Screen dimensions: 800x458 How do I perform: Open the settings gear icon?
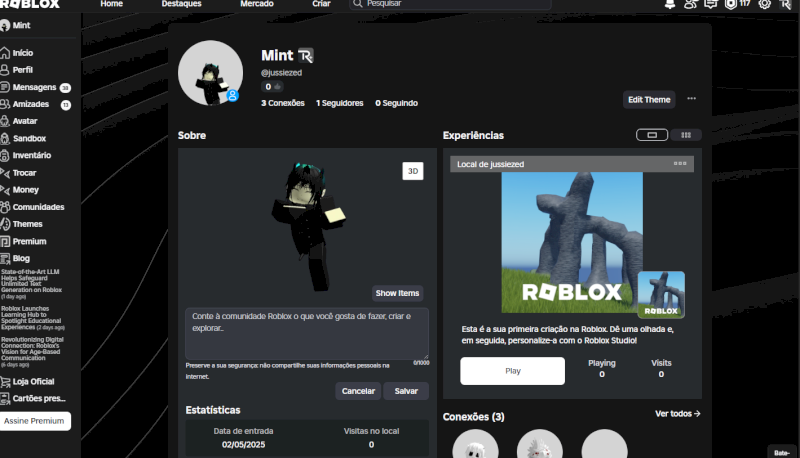764,4
